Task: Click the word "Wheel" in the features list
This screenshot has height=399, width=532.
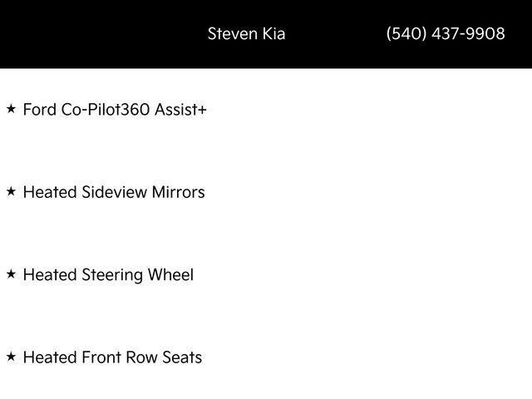Action: tap(170, 274)
